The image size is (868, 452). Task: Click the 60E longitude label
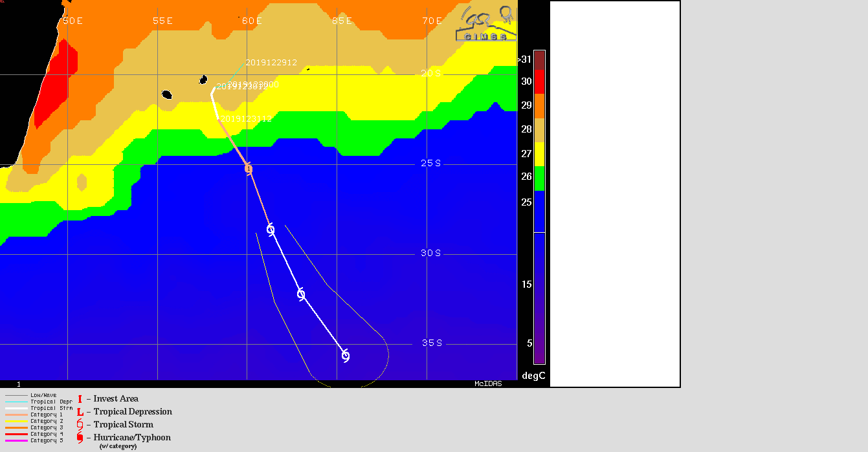[252, 21]
